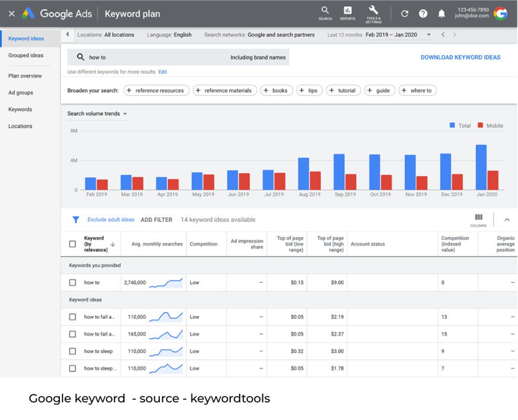Click the magnifier in keyword search box
Viewport: 518px width, 420px height.
click(x=80, y=57)
